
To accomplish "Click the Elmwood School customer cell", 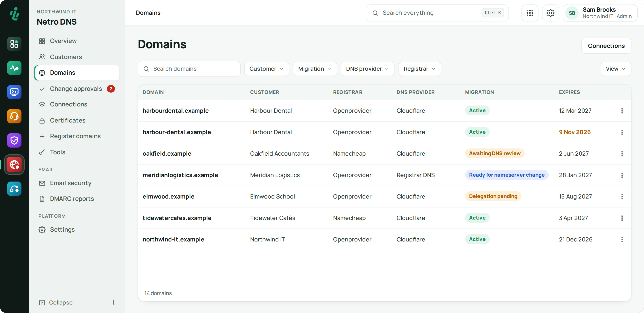I will (272, 197).
